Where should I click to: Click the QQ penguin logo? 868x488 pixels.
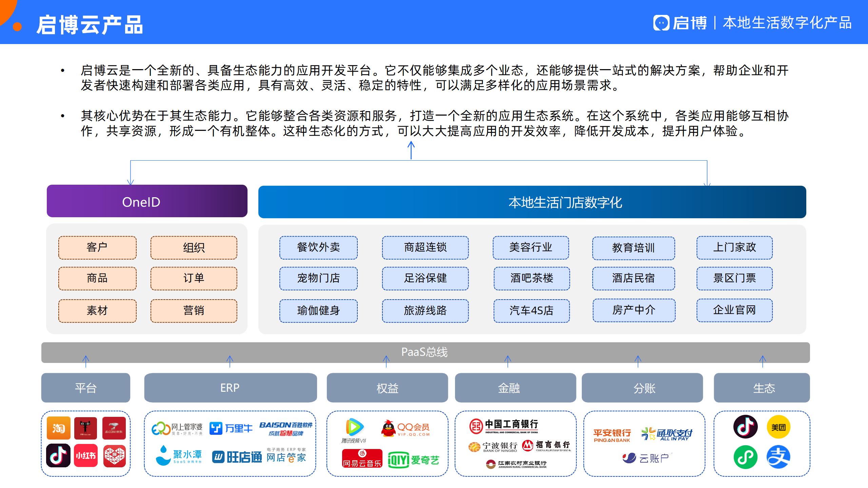388,429
